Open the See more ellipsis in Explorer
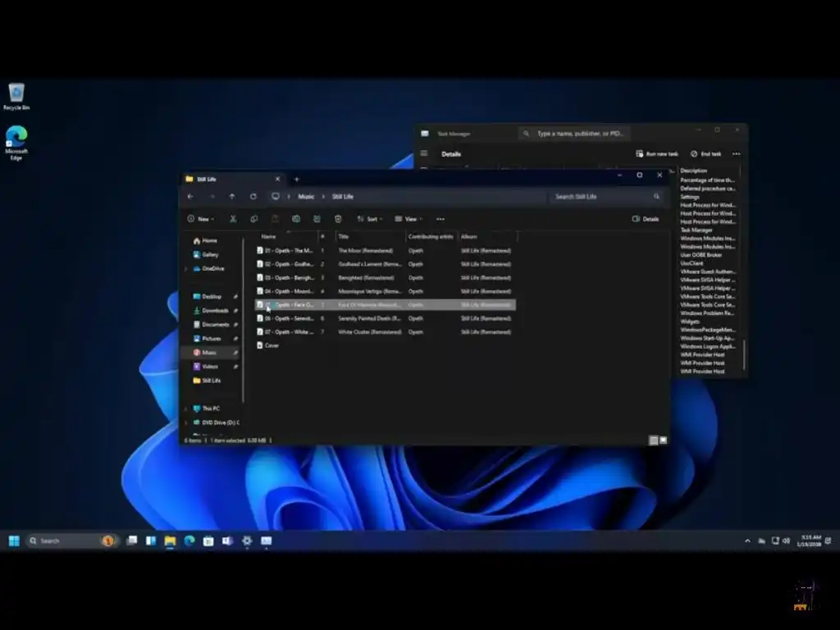The width and height of the screenshot is (840, 630). coord(441,219)
